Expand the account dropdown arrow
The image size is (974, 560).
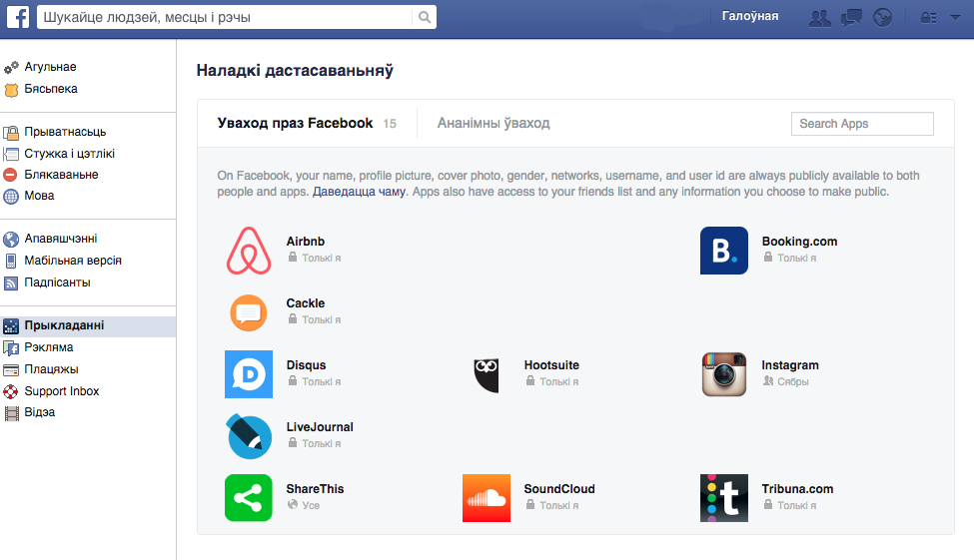pos(955,18)
